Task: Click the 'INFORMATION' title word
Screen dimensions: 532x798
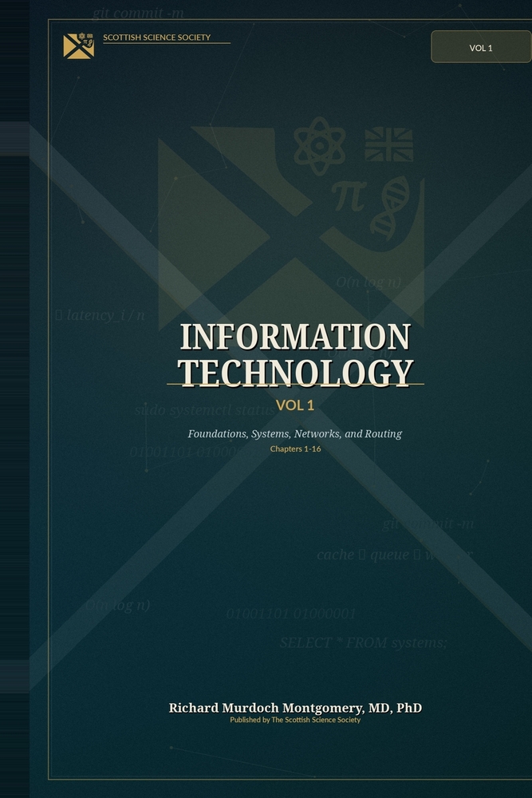Action: 295,337
